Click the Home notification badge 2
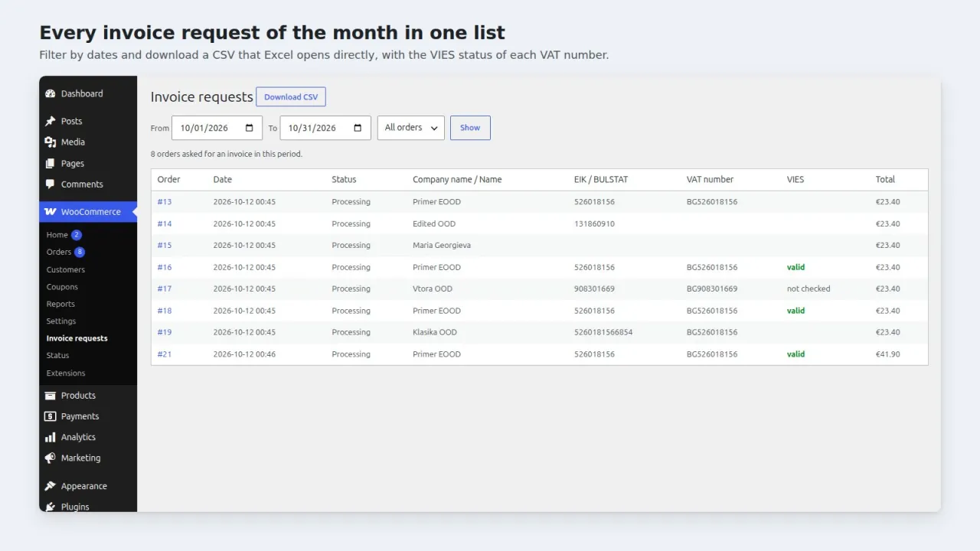The height and width of the screenshot is (551, 980). (x=77, y=235)
